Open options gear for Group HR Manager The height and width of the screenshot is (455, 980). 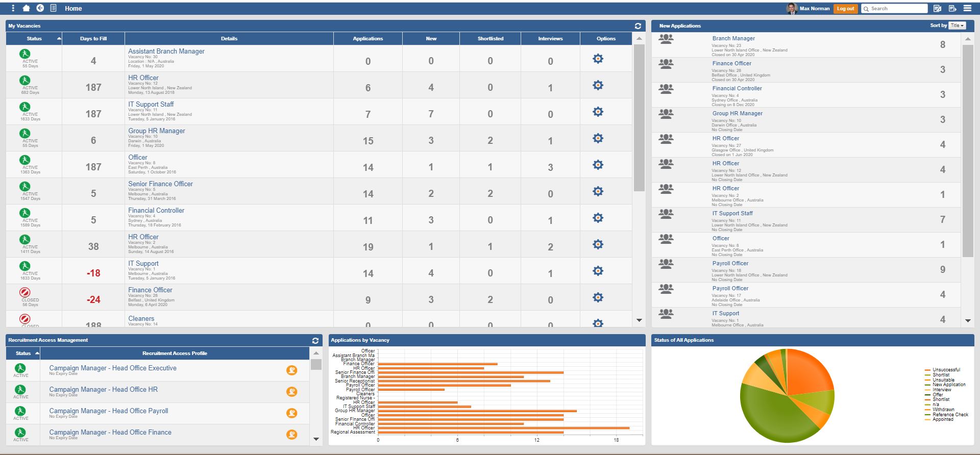(598, 138)
